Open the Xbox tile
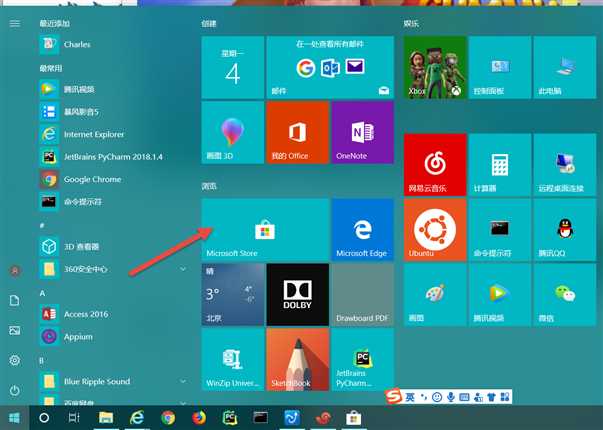The image size is (603, 430). click(435, 67)
